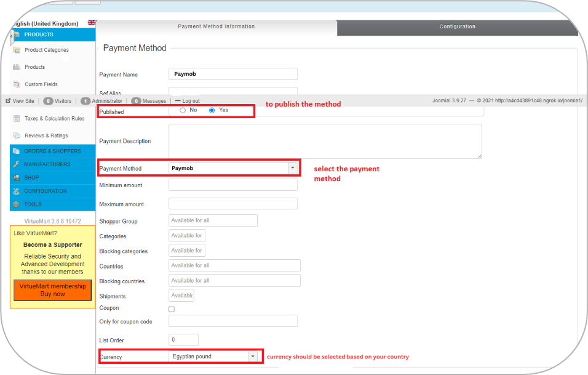Click the Reviews & Ratings icon
Image resolution: width=588 pixels, height=375 pixels.
pos(17,135)
